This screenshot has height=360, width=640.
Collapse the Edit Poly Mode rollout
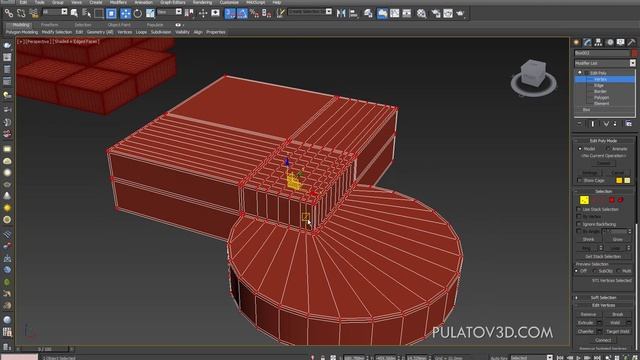tap(603, 140)
